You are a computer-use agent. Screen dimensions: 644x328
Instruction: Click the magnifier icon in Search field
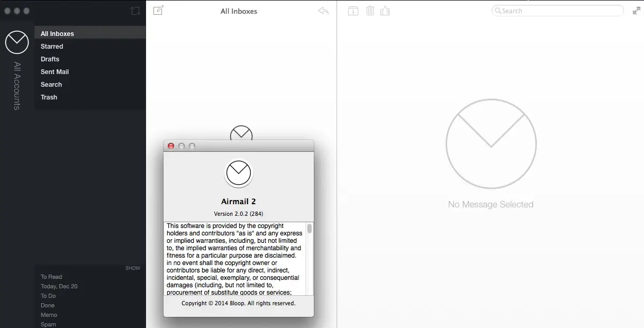click(497, 11)
